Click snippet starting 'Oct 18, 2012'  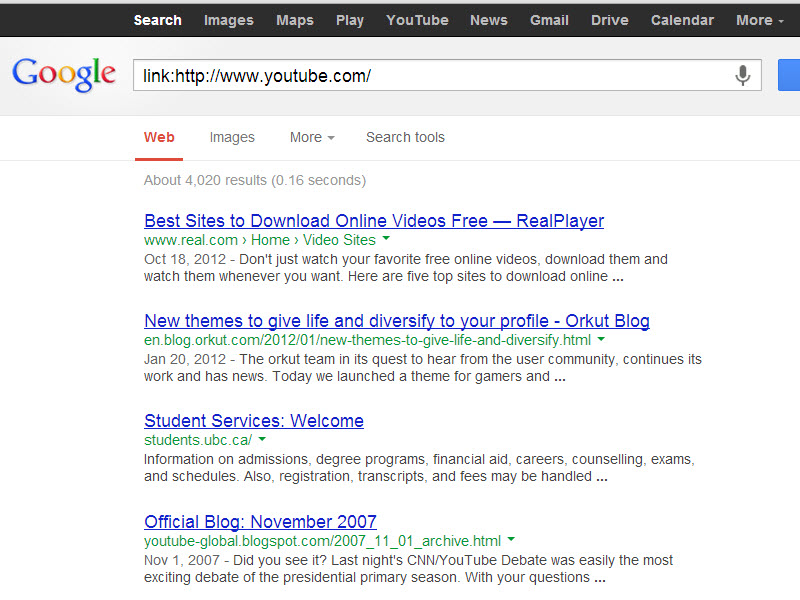tap(406, 268)
